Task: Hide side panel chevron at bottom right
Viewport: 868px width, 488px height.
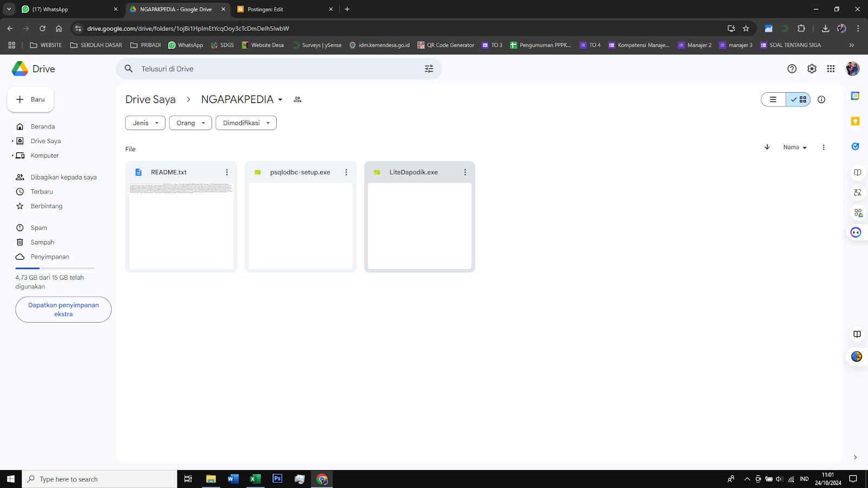Action: 856,457
